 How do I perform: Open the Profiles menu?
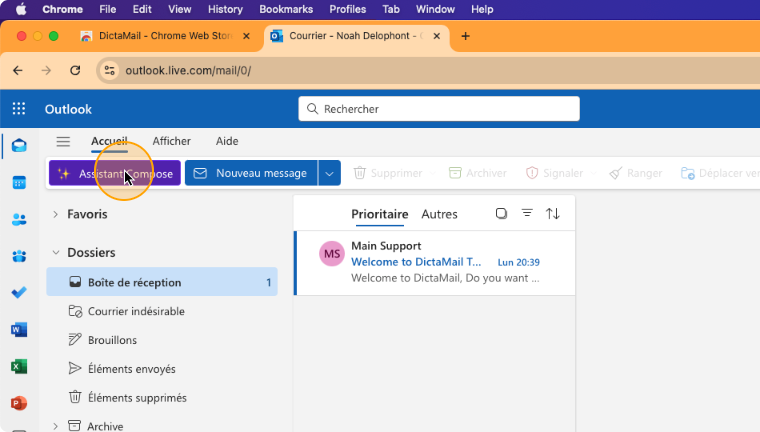(x=348, y=9)
